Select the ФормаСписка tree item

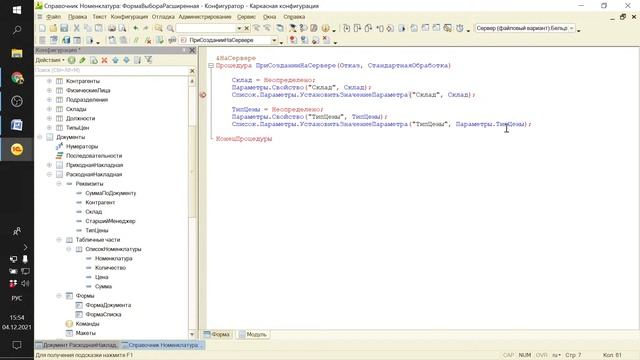[x=103, y=314]
